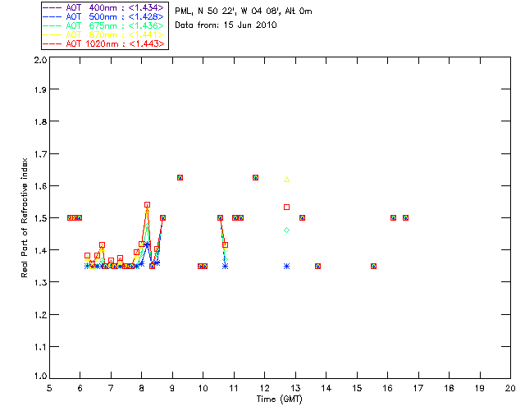
Task: Click the y-axis tick label 1.3
Action: click(40, 283)
